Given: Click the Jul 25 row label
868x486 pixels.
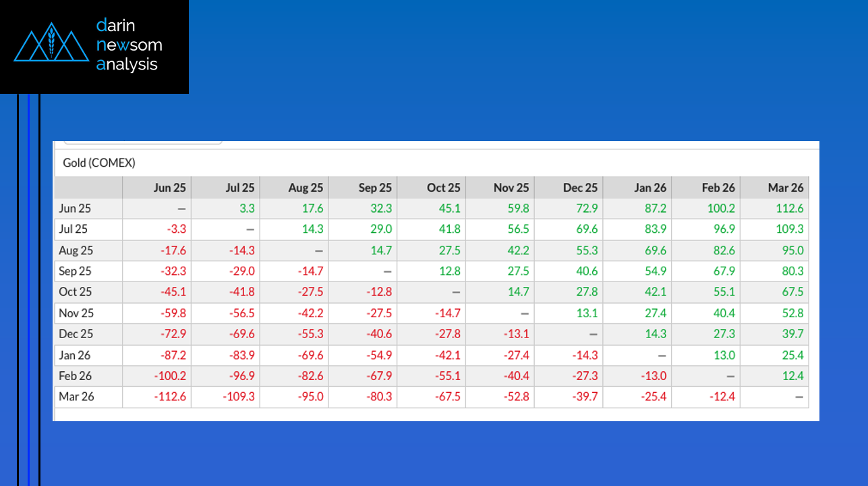Looking at the screenshot, I should [75, 230].
